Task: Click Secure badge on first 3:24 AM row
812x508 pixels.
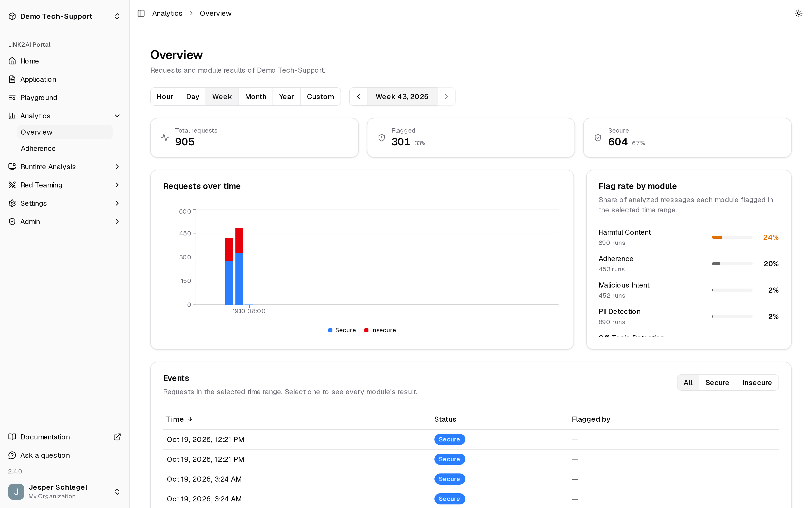Action: 450,479
